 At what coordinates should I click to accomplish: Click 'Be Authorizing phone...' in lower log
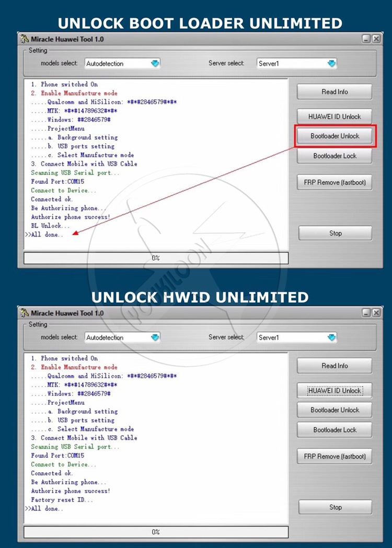click(68, 482)
